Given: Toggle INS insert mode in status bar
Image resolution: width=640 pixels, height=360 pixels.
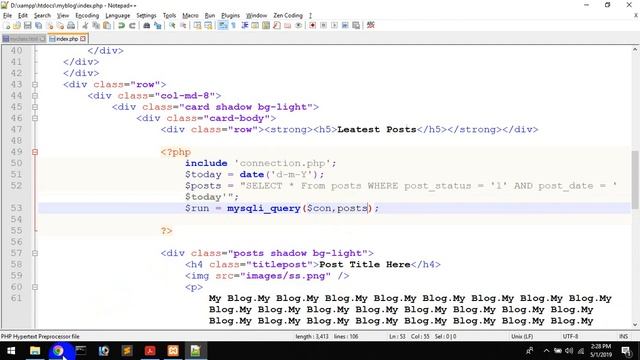Looking at the screenshot, I should tap(623, 337).
